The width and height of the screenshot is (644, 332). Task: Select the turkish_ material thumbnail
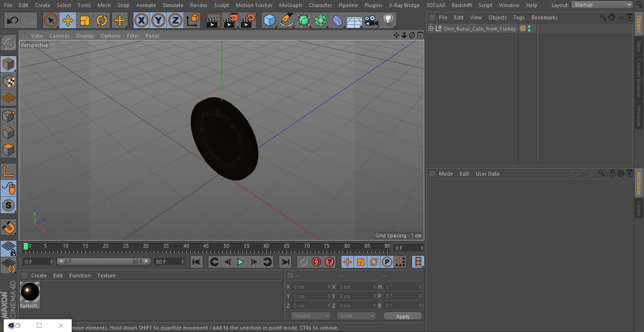coord(30,292)
